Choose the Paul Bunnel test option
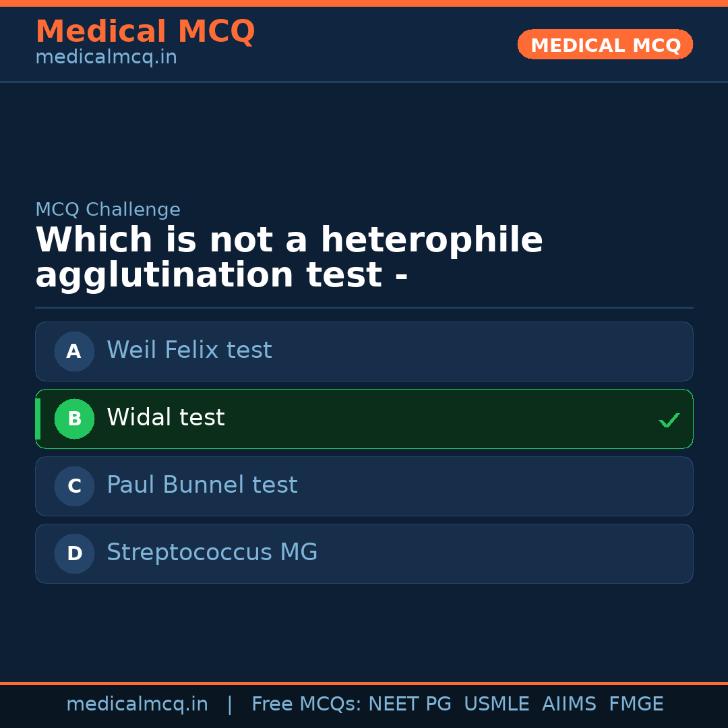Image resolution: width=728 pixels, height=728 pixels. (x=202, y=485)
